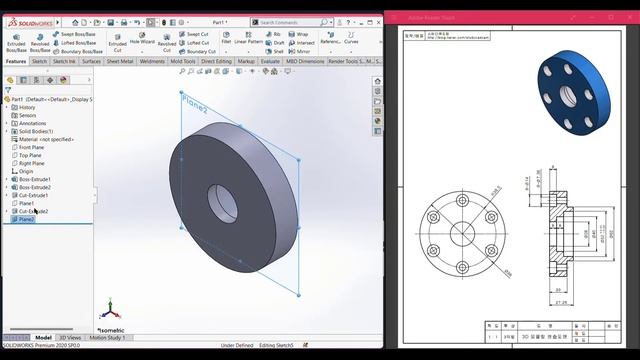Open the Curves tool
This screenshot has height=360, width=640.
click(351, 38)
